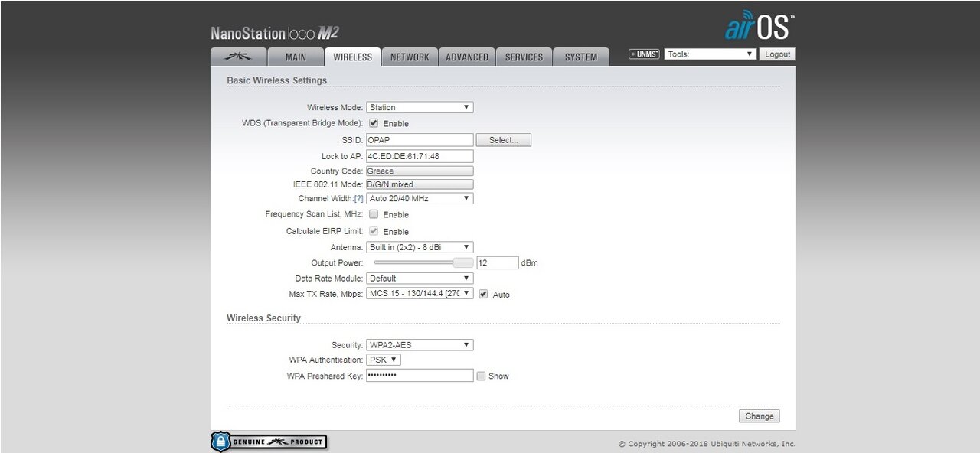Image resolution: width=980 pixels, height=453 pixels.
Task: Click the UNMS status icon
Action: coord(644,54)
